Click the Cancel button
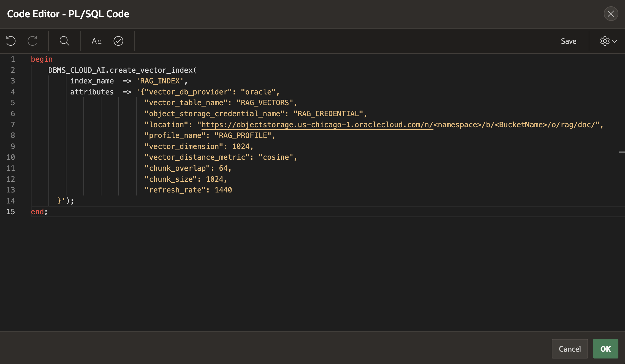Viewport: 625px width, 364px height. 569,349
